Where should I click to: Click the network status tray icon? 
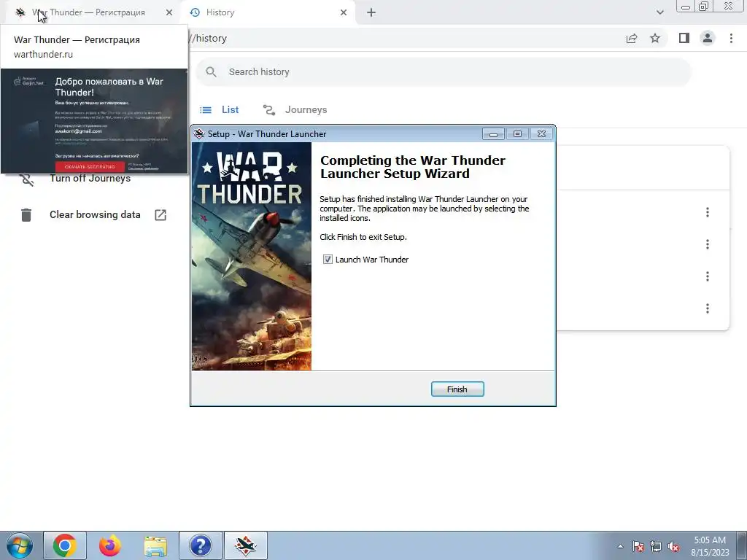pyautogui.click(x=656, y=547)
